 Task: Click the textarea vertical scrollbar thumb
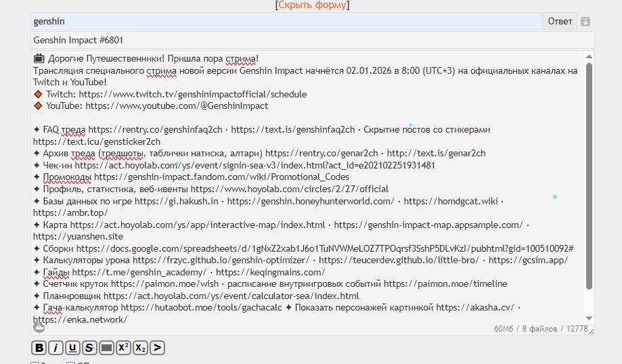point(589,176)
